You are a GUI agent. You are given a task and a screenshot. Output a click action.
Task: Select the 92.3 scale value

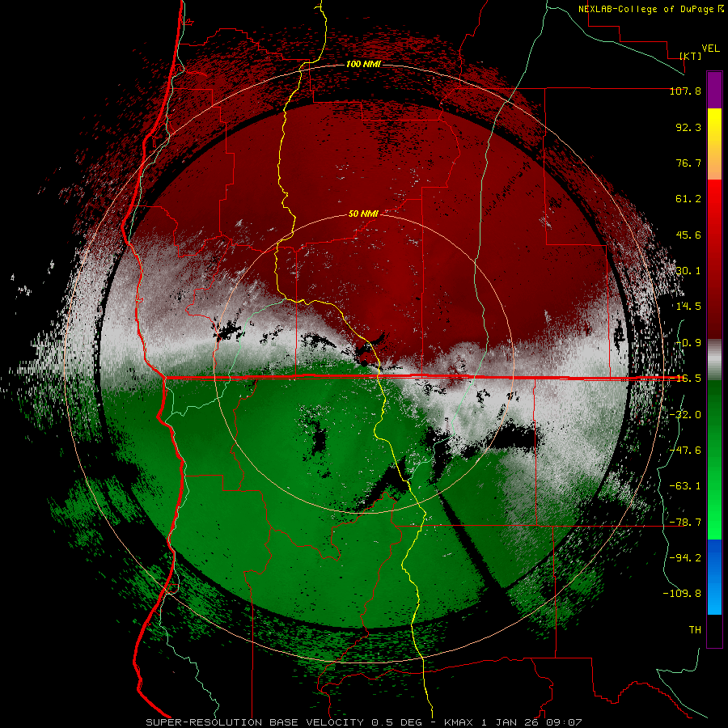pyautogui.click(x=688, y=127)
